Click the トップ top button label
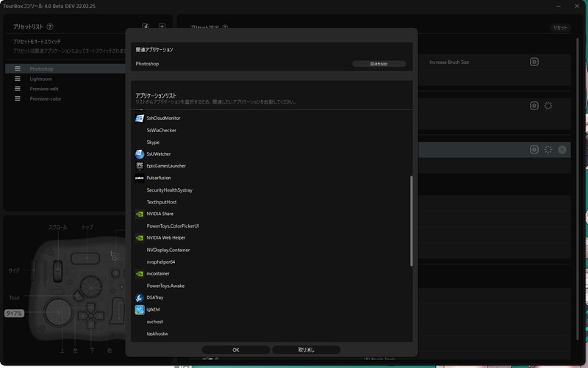588x368 pixels. pos(87,228)
